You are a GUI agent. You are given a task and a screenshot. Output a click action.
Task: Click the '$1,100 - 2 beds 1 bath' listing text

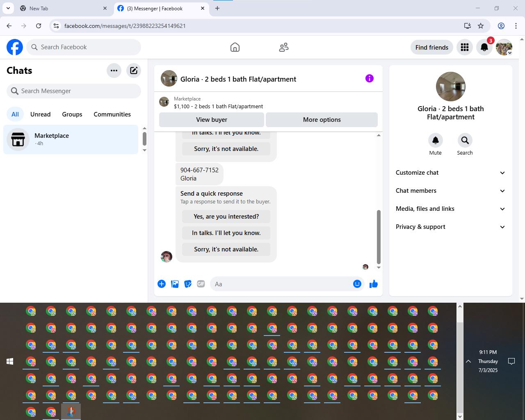pos(219,106)
